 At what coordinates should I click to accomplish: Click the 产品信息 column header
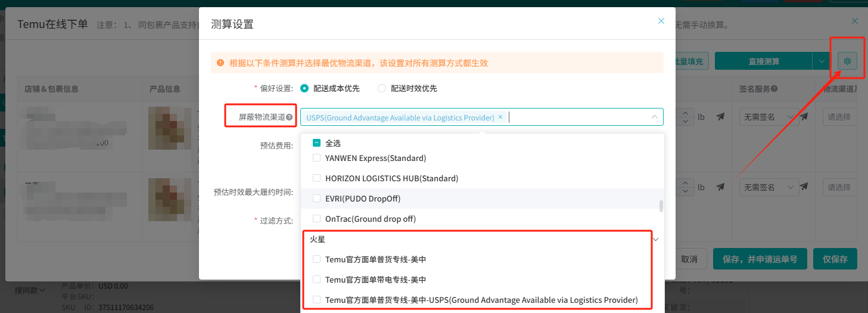[x=164, y=89]
